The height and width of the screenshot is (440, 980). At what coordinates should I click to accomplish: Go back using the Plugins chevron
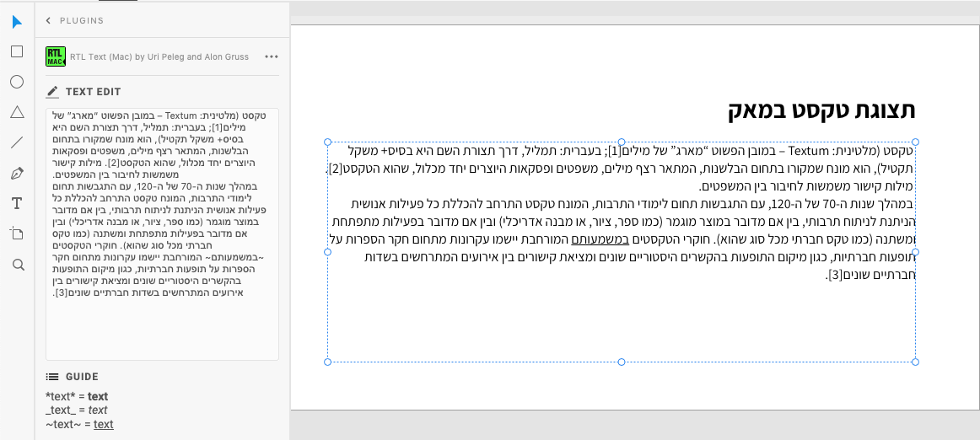coord(49,20)
